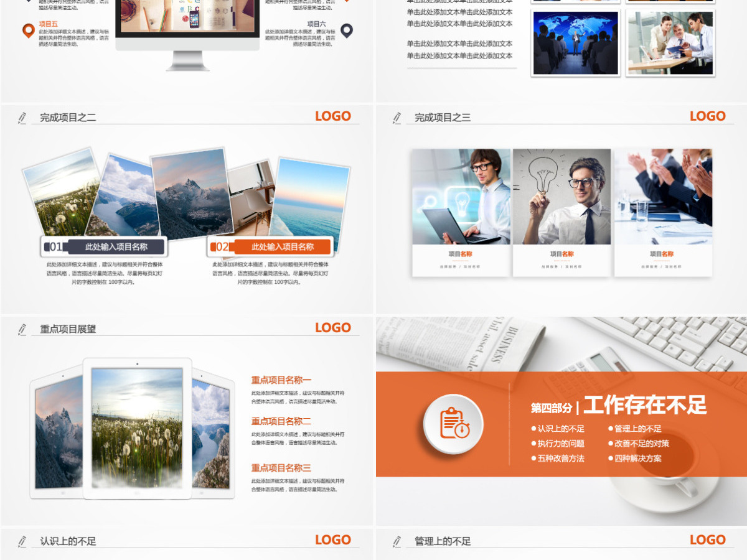747x560 pixels.
Task: Click the pencil icon next to 管理上的不足 title
Action: coord(397,541)
